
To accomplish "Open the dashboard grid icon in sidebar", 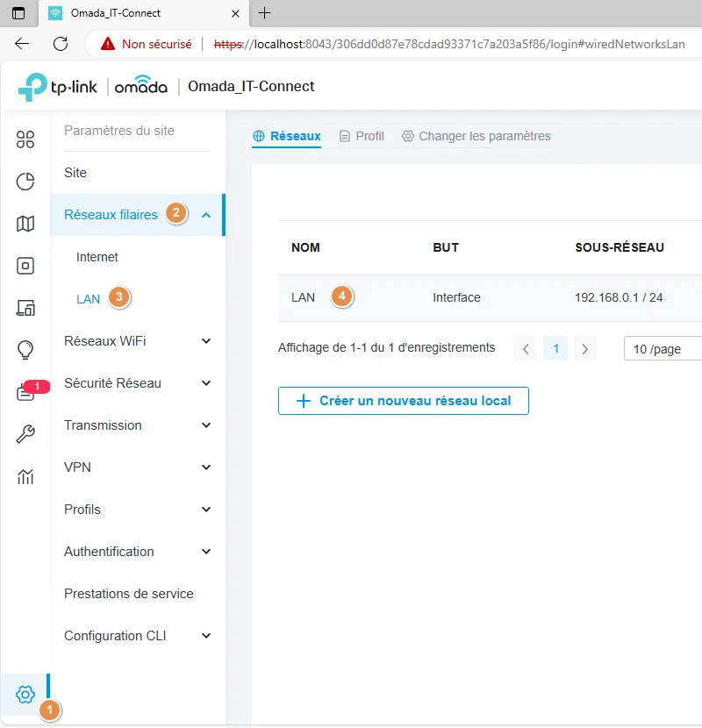I will click(x=25, y=139).
